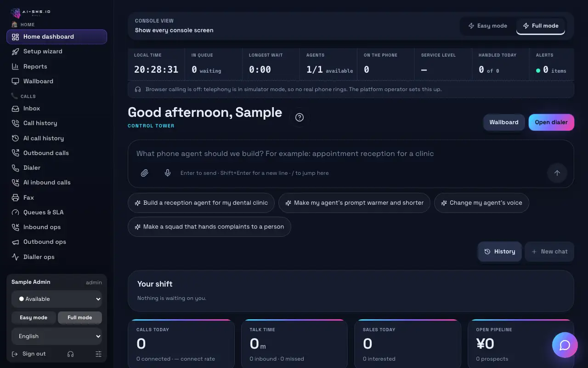
Task: Open the chat History panel
Action: tap(500, 252)
